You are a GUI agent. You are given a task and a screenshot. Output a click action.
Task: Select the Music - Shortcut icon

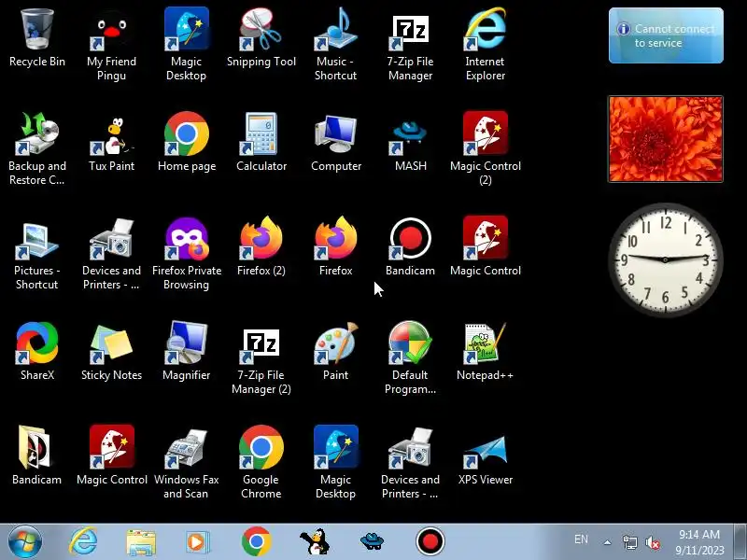336,44
